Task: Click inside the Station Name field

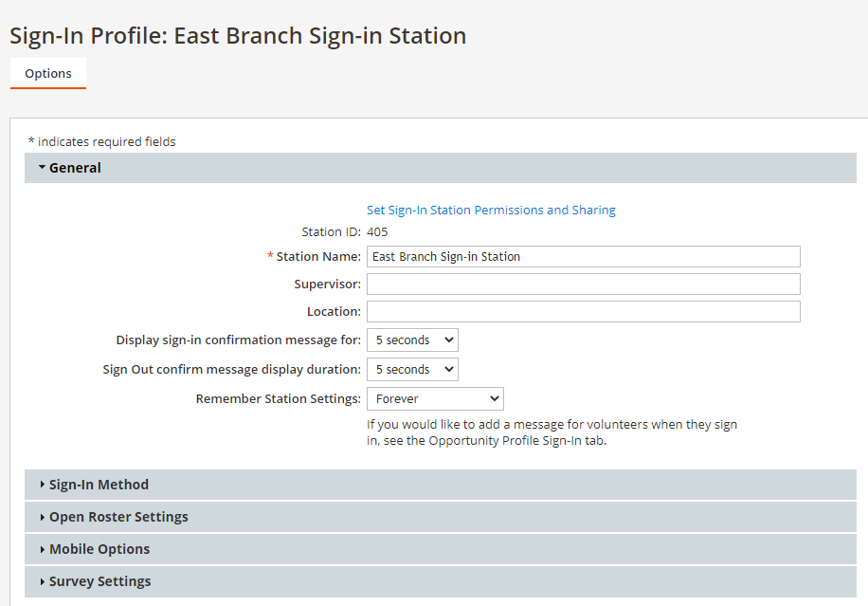Action: pos(583,256)
